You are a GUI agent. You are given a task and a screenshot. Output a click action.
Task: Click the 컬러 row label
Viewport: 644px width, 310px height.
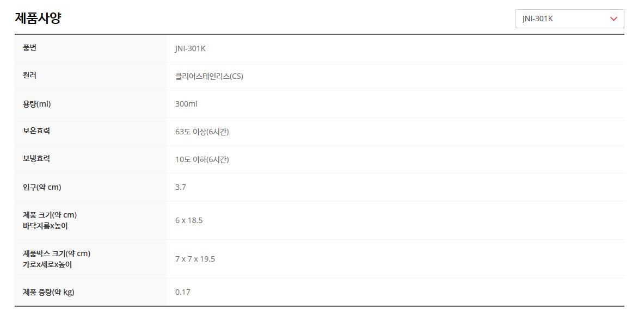tap(29, 76)
